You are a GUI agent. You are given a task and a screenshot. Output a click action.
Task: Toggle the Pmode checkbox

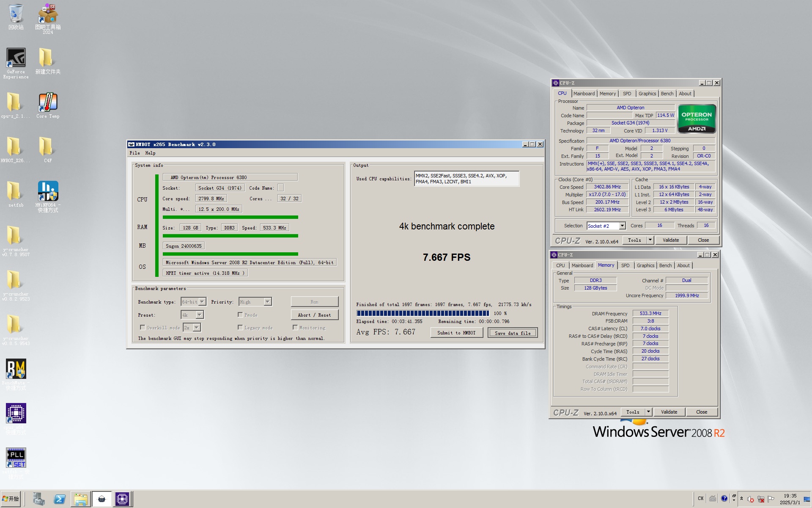(240, 315)
